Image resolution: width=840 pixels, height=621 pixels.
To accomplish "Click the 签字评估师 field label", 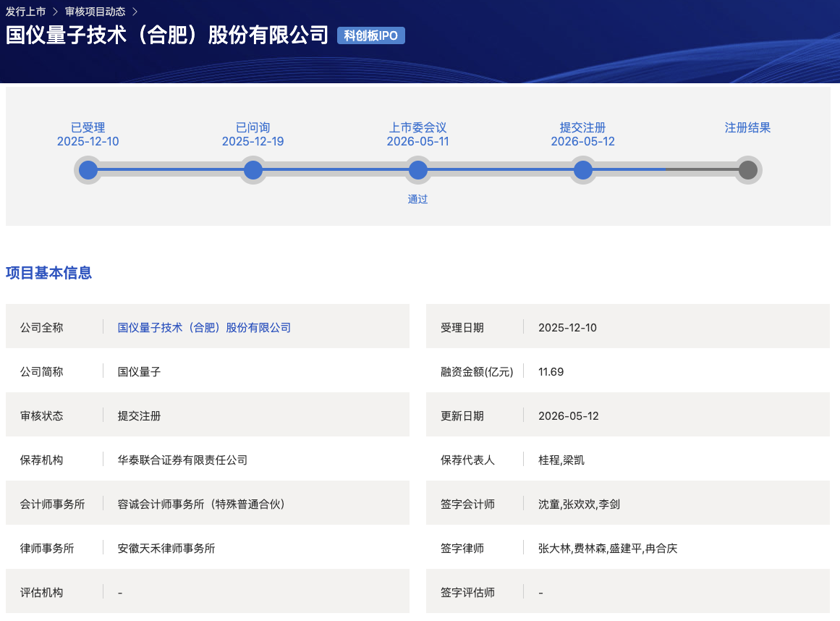I will pyautogui.click(x=467, y=593).
